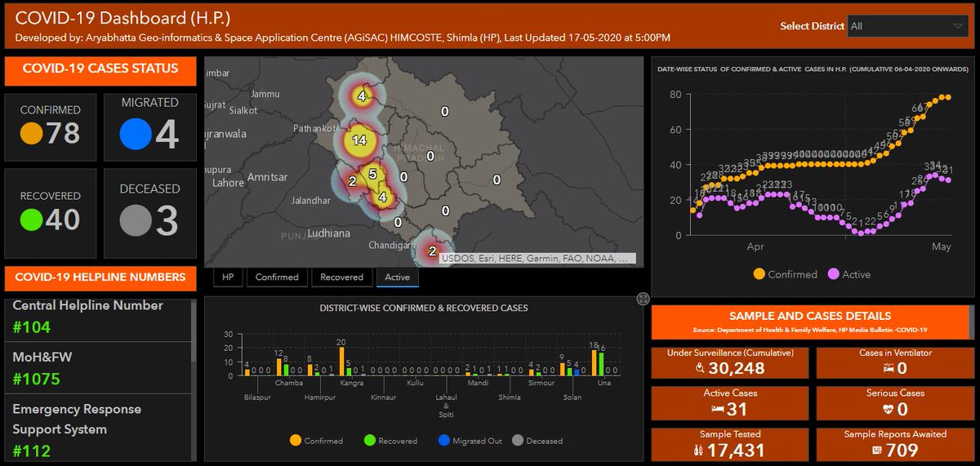Click the blue Migrated status circle
This screenshot has height=466, width=980.
coord(135,134)
